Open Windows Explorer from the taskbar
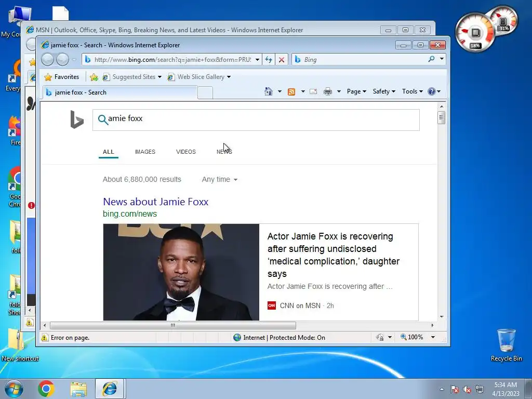The height and width of the screenshot is (399, 532). pyautogui.click(x=78, y=389)
